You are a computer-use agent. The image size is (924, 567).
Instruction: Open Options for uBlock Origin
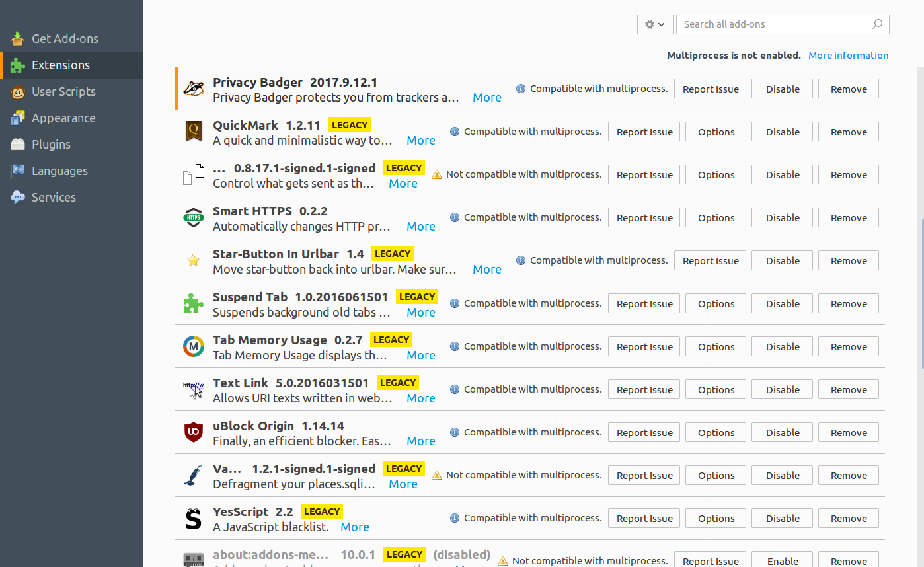(x=716, y=433)
